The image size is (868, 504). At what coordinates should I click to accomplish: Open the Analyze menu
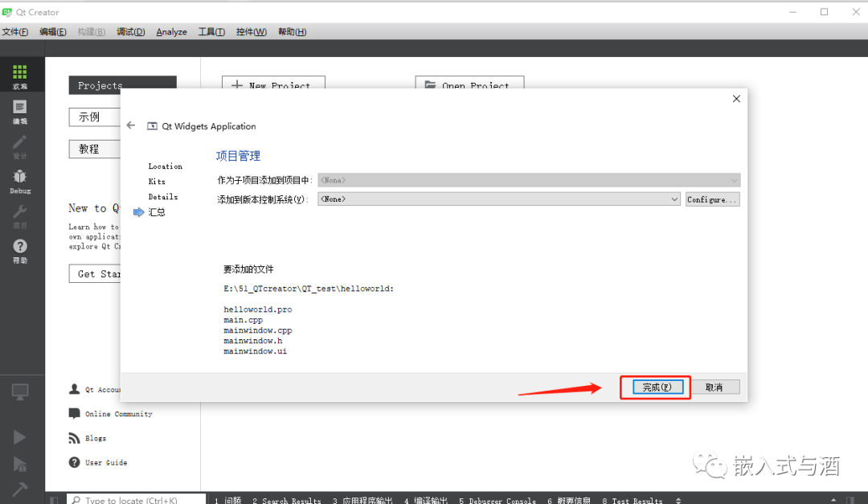[x=172, y=31]
